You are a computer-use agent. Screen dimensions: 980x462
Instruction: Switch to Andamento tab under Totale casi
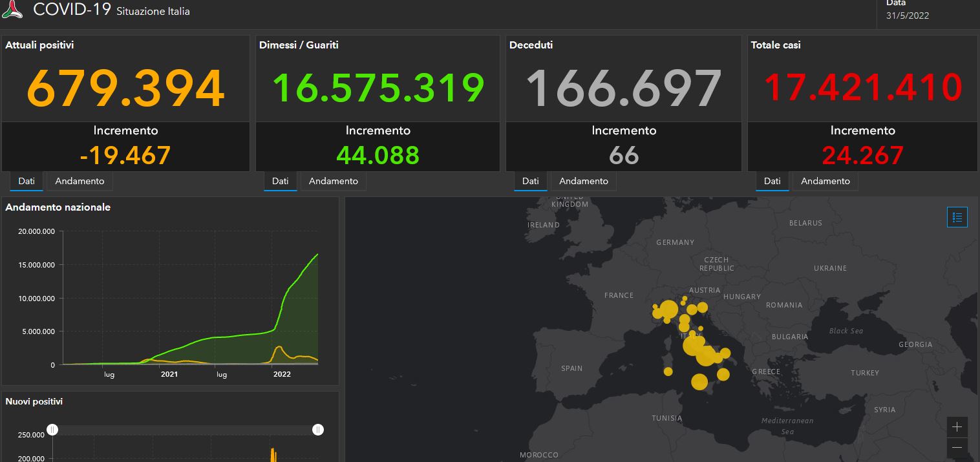[826, 181]
